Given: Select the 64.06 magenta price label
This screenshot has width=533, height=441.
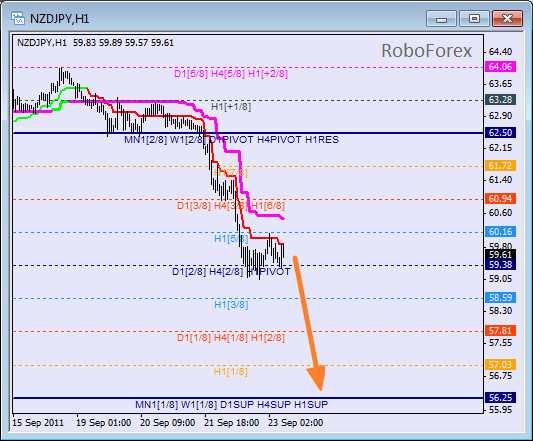Looking at the screenshot, I should [x=500, y=67].
